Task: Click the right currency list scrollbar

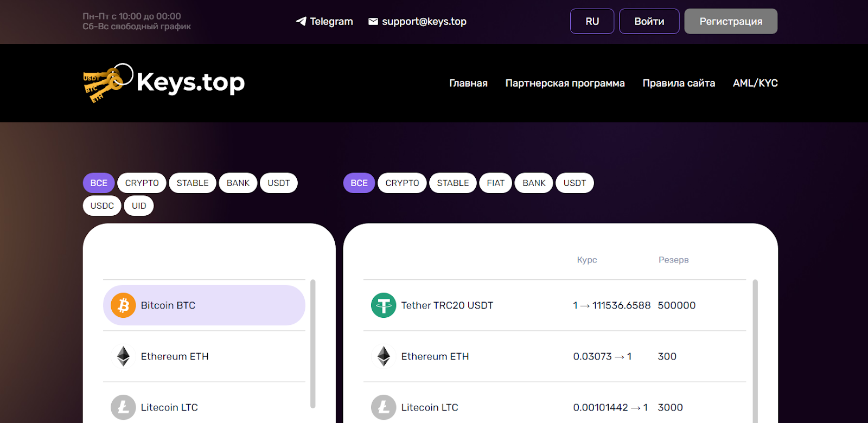Action: (755, 351)
